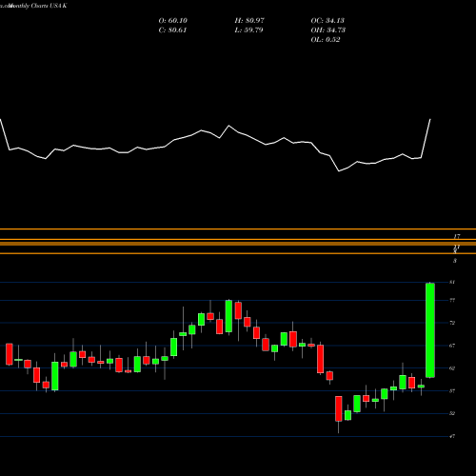
Task: Click the 57 price axis label
Action: [452, 391]
